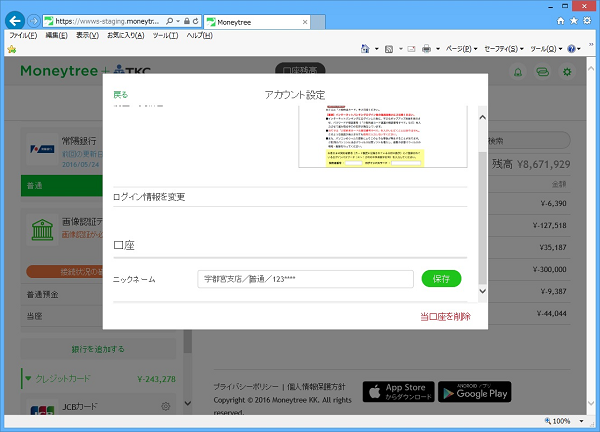The image size is (600, 432).
Task: Open the ファイル(F) menu
Action: (x=23, y=35)
